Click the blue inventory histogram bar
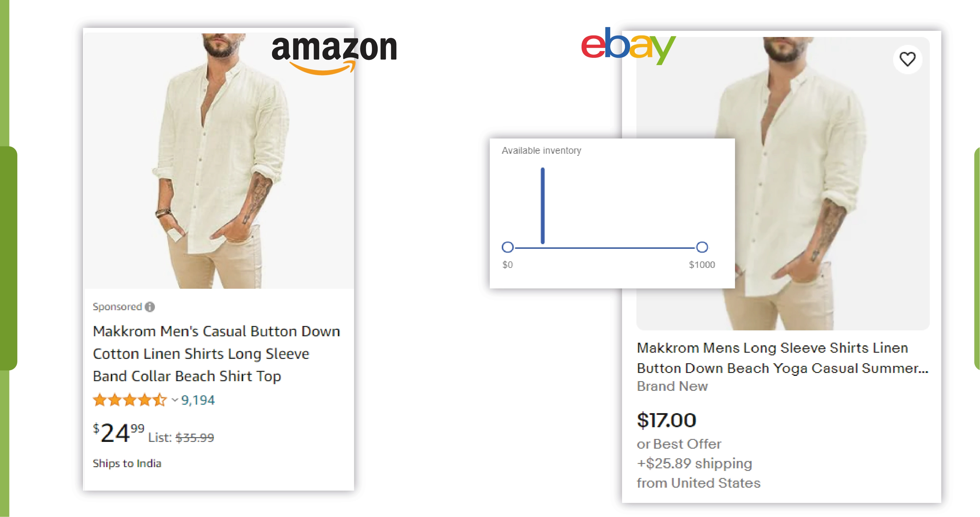The width and height of the screenshot is (980, 517). [x=543, y=205]
